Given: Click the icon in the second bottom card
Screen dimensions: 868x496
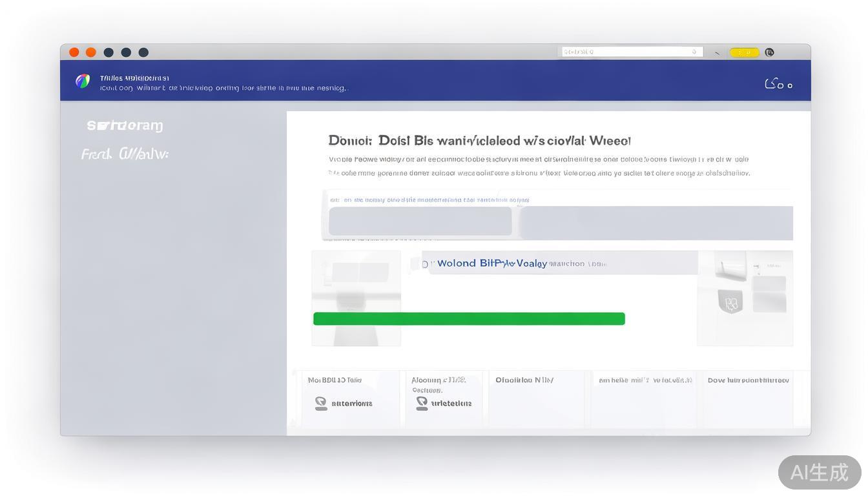Looking at the screenshot, I should [422, 403].
